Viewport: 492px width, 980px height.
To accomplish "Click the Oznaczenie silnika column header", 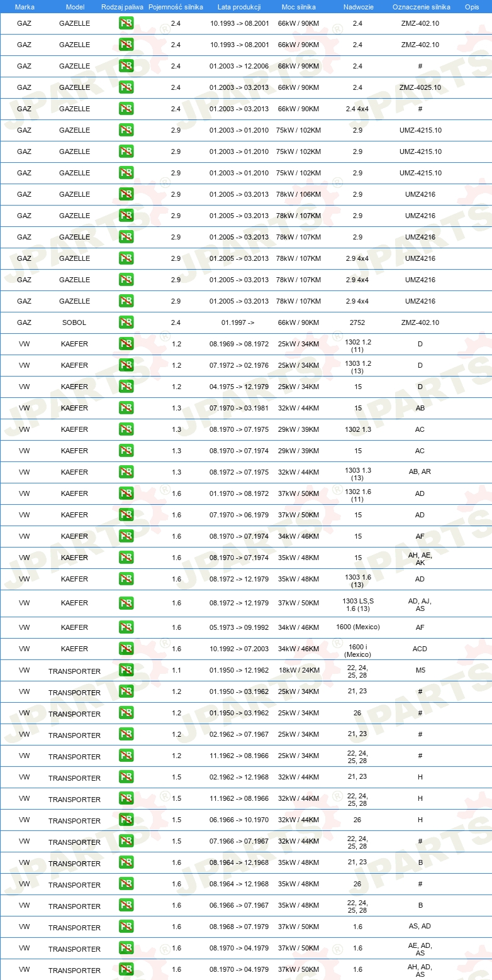I will (x=421, y=6).
